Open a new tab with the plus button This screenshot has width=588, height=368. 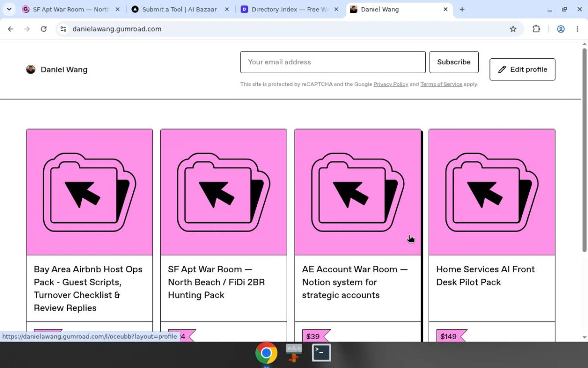click(462, 9)
